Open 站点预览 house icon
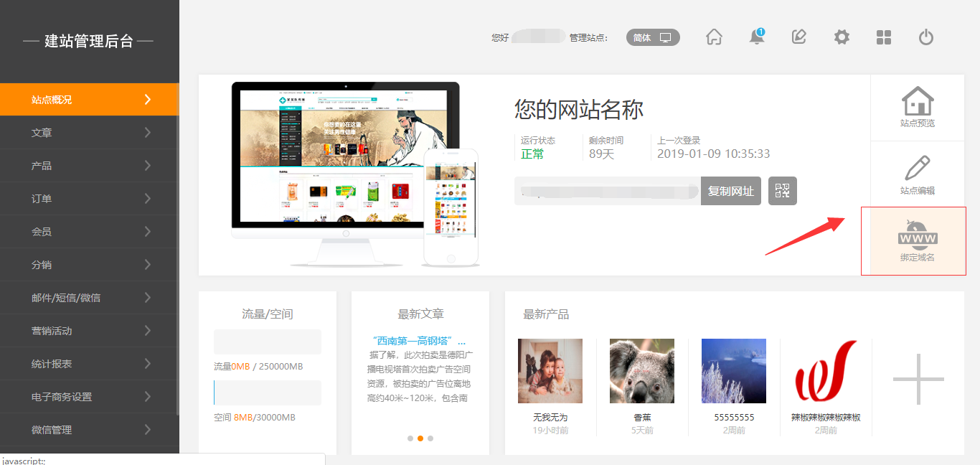This screenshot has width=980, height=465. tap(918, 107)
